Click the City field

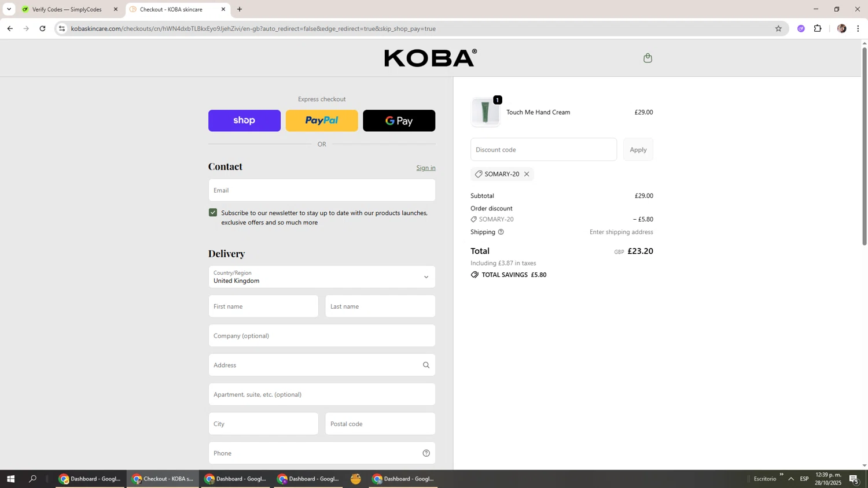pos(263,424)
